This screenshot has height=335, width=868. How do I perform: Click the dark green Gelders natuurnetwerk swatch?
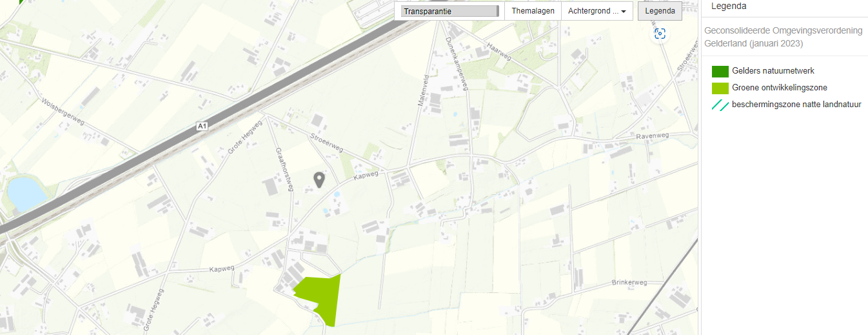(x=720, y=71)
